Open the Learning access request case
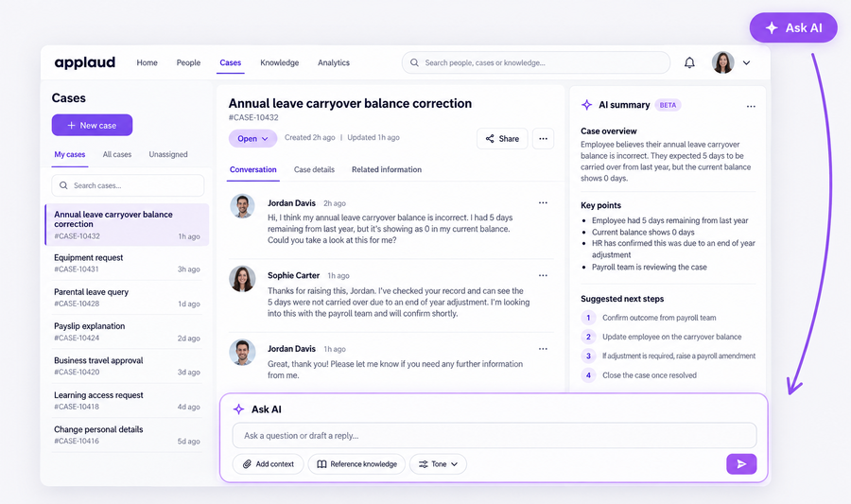The width and height of the screenshot is (851, 504). pyautogui.click(x=127, y=400)
